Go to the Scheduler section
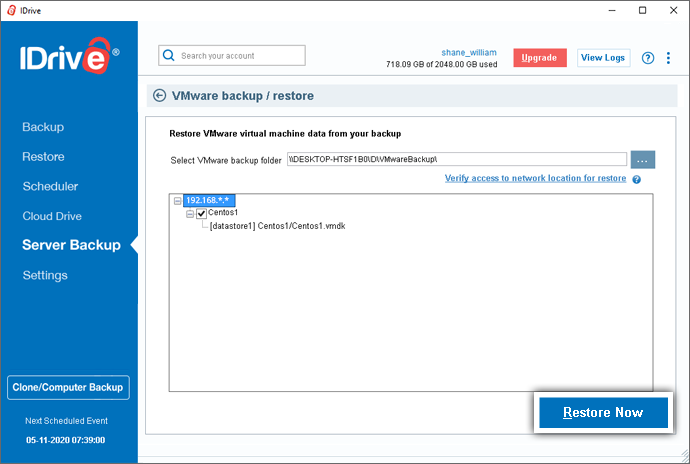690x464 pixels. [x=50, y=186]
